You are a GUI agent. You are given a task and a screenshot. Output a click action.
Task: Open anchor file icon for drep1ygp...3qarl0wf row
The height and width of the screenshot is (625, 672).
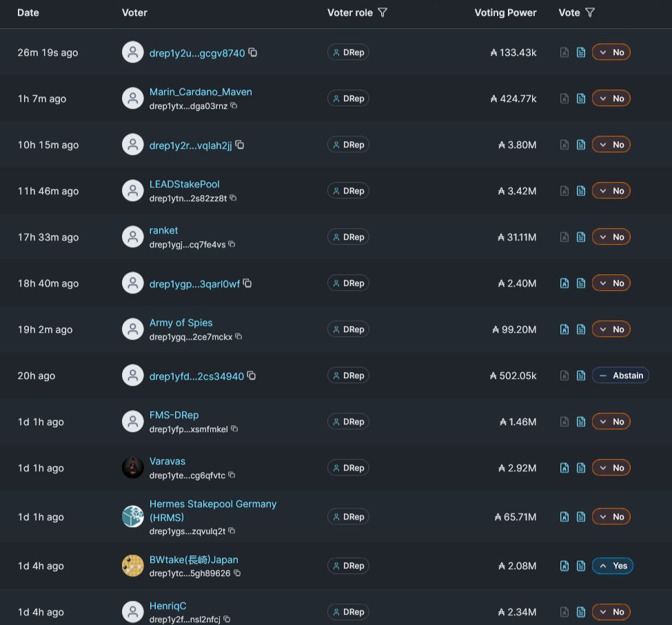pyautogui.click(x=564, y=283)
